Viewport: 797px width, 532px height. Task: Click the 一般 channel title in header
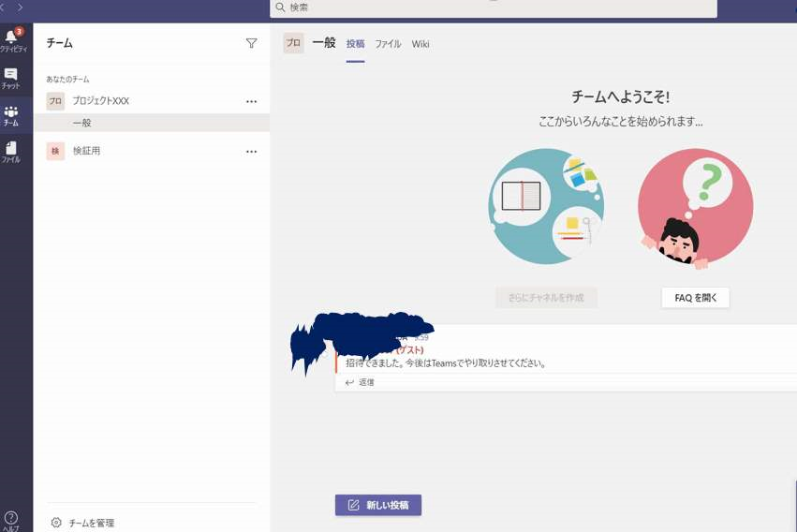[x=324, y=43]
